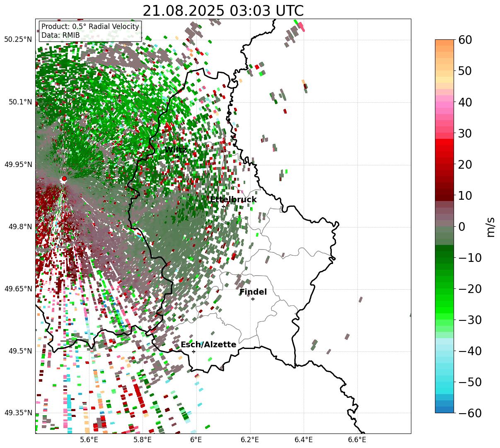Click the 49.65°N latitude tick label
Image resolution: width=500 pixels, height=448 pixels.
[18, 289]
